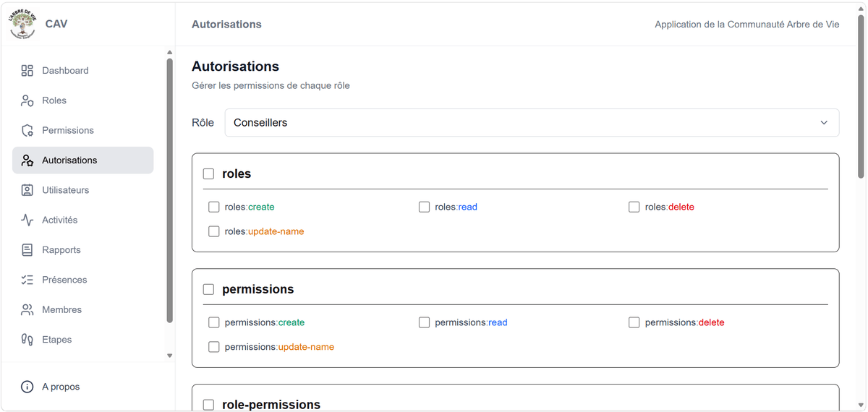Screen dimensions: 868x412
Task: Open Rapports from the sidebar
Action: point(82,250)
